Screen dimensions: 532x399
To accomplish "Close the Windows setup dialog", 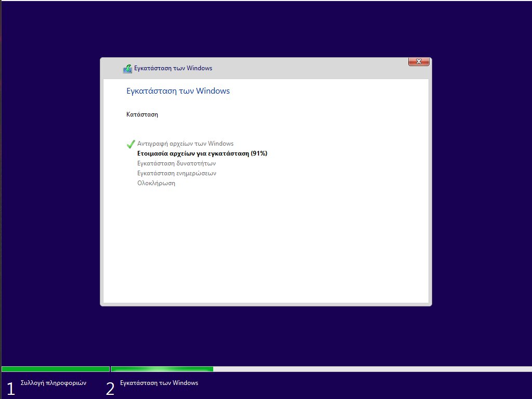I will [419, 61].
